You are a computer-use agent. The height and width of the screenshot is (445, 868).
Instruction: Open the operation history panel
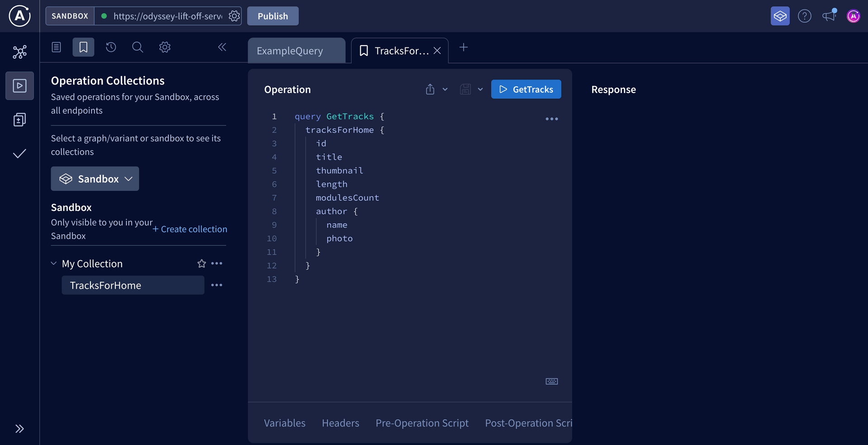click(x=111, y=47)
